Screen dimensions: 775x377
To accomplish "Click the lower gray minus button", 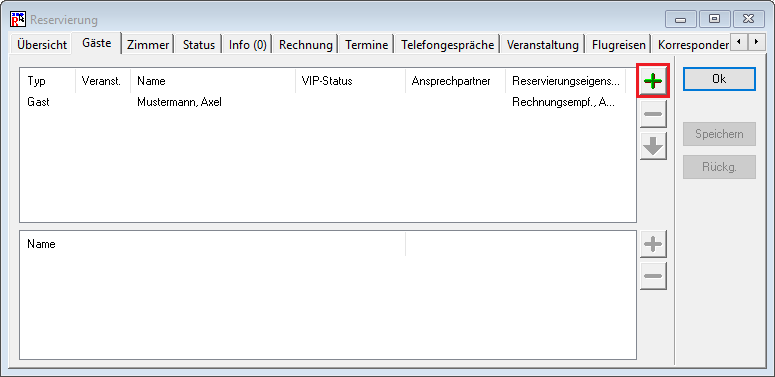I will point(653,276).
